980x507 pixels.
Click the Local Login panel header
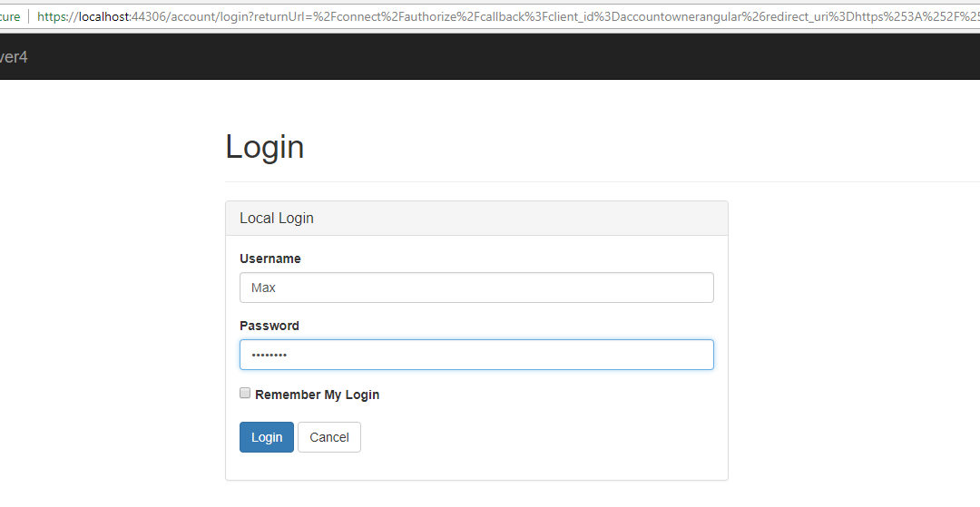pyautogui.click(x=476, y=219)
